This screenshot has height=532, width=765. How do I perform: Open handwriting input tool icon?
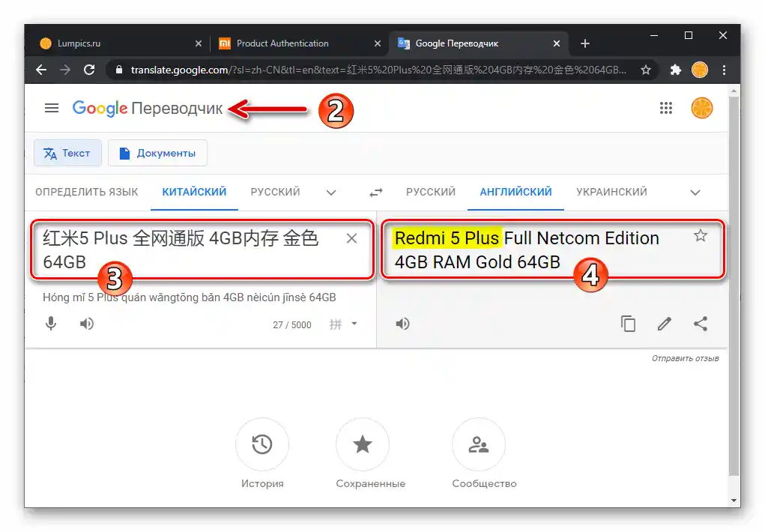[335, 324]
